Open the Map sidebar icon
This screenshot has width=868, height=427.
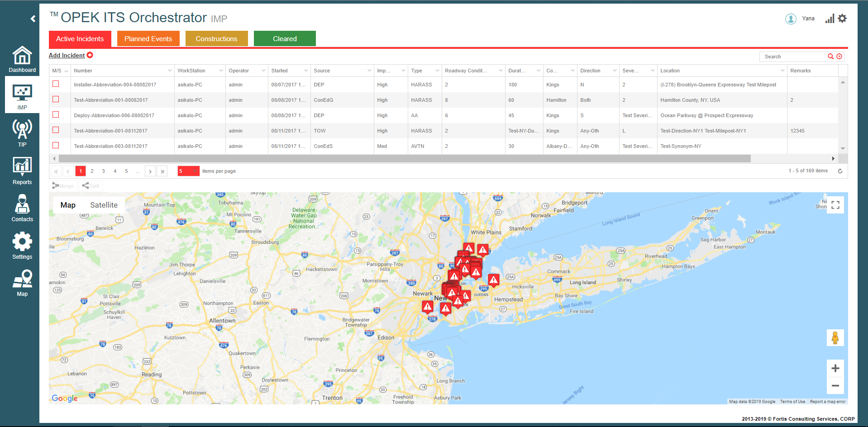coord(22,283)
